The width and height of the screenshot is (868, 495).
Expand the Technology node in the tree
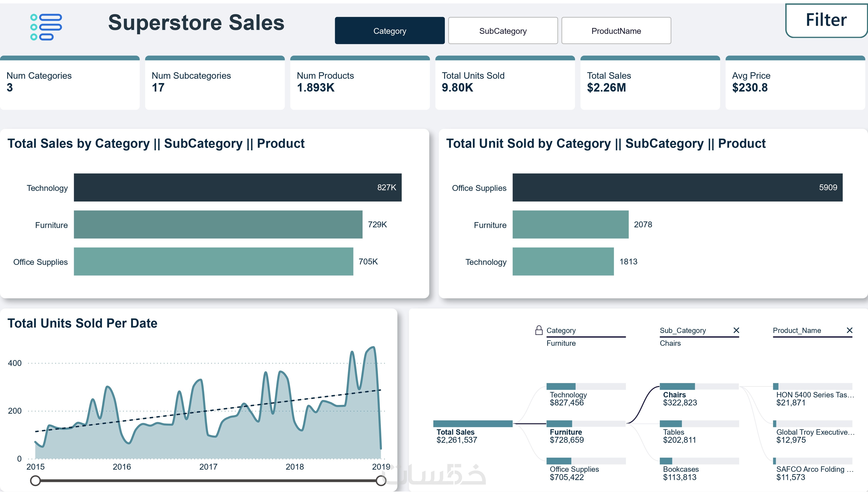pos(585,387)
